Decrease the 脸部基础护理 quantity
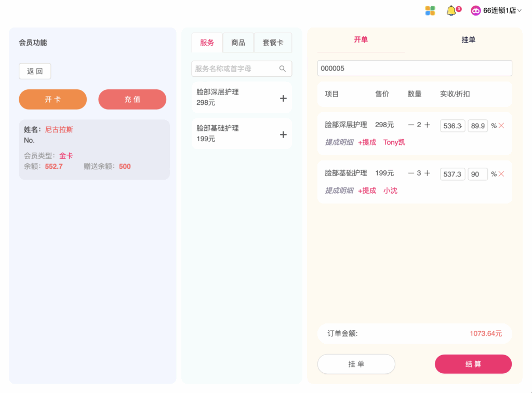This screenshot has width=532, height=393. pyautogui.click(x=411, y=173)
